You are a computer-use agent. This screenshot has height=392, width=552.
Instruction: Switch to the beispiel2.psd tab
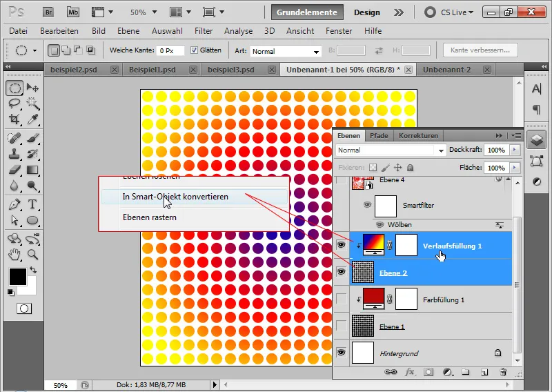pos(74,70)
